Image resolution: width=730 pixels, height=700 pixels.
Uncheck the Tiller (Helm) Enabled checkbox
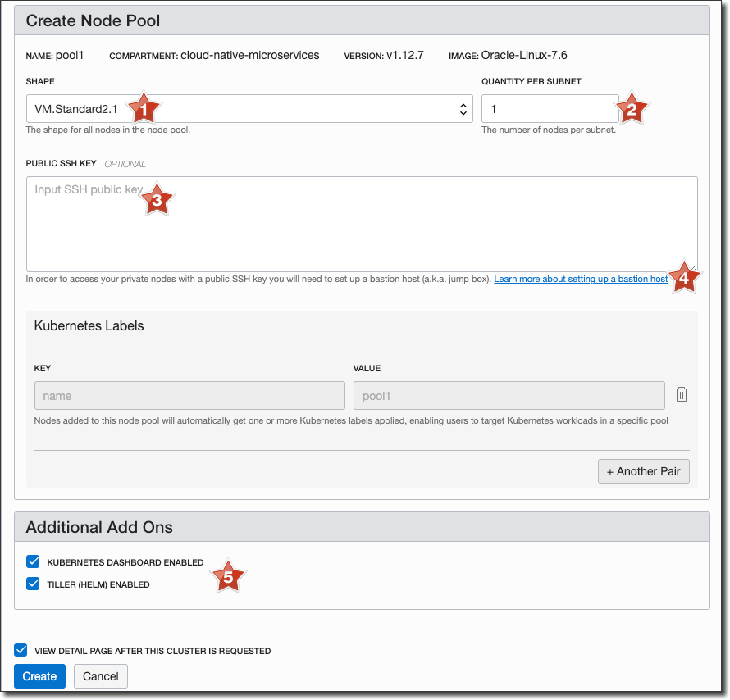click(x=33, y=584)
